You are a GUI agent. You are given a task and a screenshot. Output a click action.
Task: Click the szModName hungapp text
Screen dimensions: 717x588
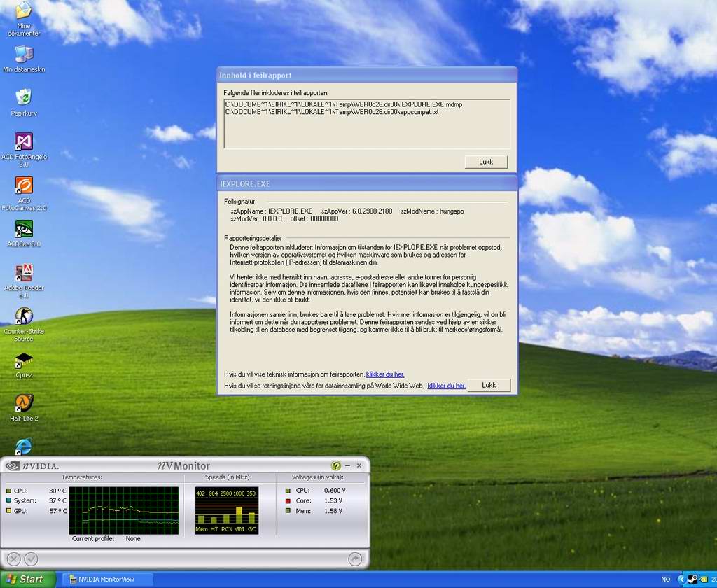point(432,211)
